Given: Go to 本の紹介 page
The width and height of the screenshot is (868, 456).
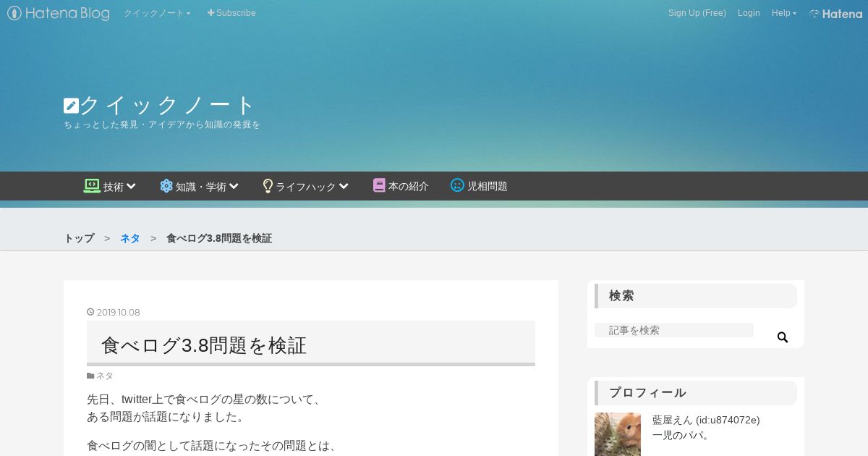Looking at the screenshot, I should [x=401, y=186].
